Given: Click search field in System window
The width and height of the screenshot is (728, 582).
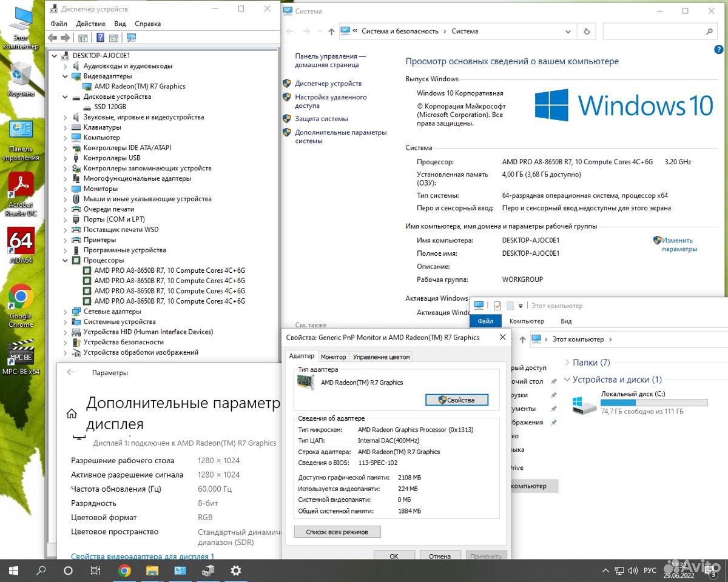Looking at the screenshot, I should coord(660,32).
